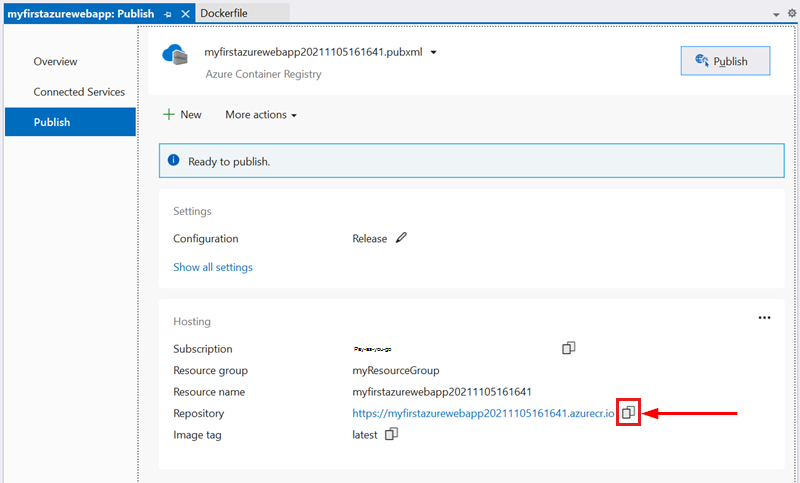Click the resource name myfirstazurewebapp20211105161641 value

pos(442,392)
